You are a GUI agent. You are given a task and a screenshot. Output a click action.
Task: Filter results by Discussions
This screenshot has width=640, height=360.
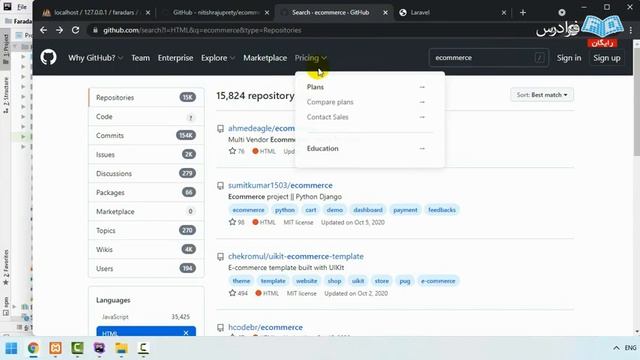click(x=146, y=173)
